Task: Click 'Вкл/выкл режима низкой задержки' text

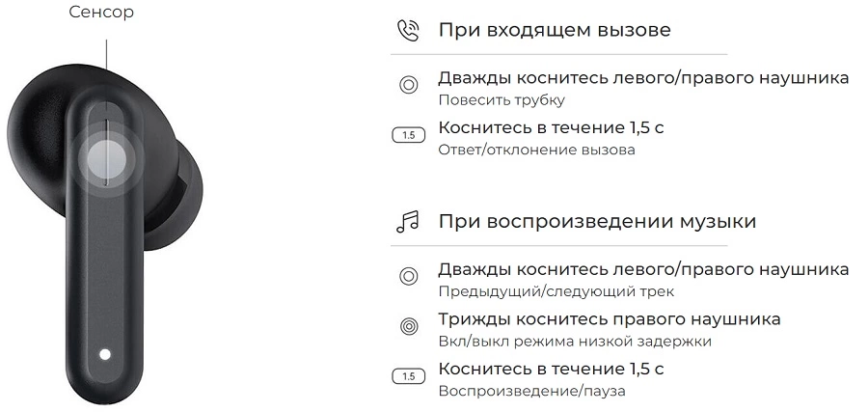Action: 575,342
